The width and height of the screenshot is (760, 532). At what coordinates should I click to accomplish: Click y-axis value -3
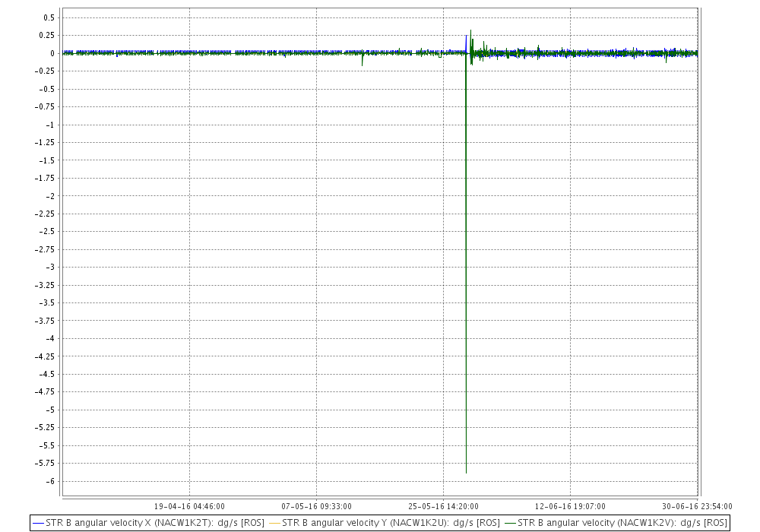pos(50,267)
